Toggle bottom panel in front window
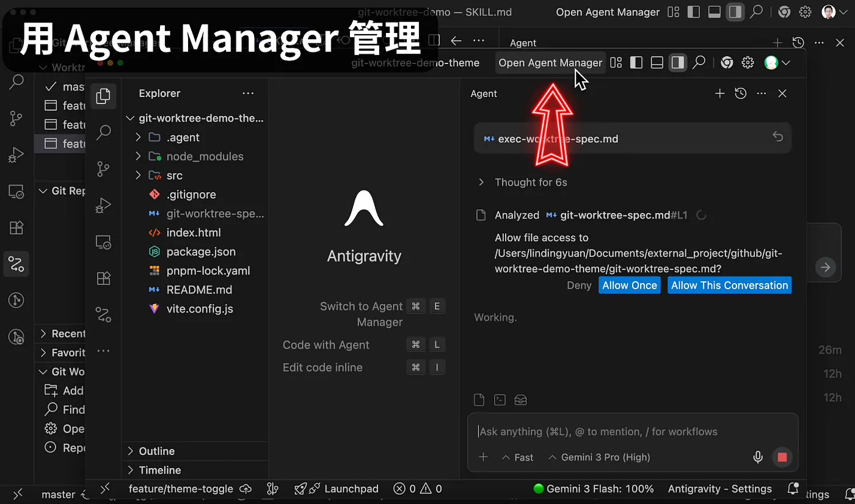Screen dimensions: 855x504 tap(657, 62)
